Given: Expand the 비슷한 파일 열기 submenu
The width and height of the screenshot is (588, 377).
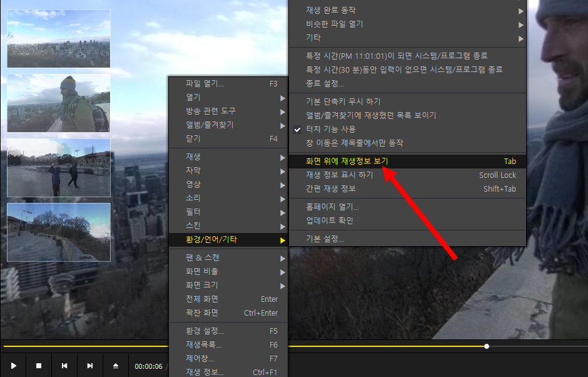Looking at the screenshot, I should pyautogui.click(x=408, y=24).
